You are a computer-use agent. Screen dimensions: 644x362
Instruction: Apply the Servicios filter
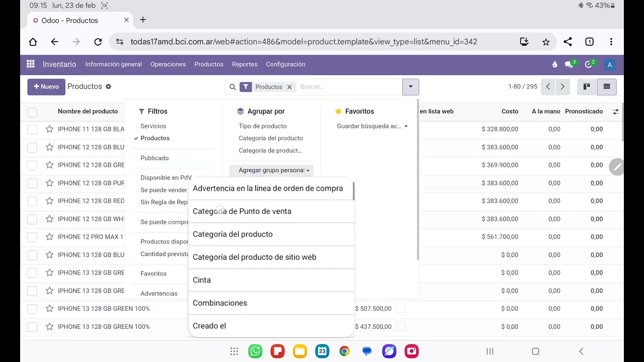153,126
